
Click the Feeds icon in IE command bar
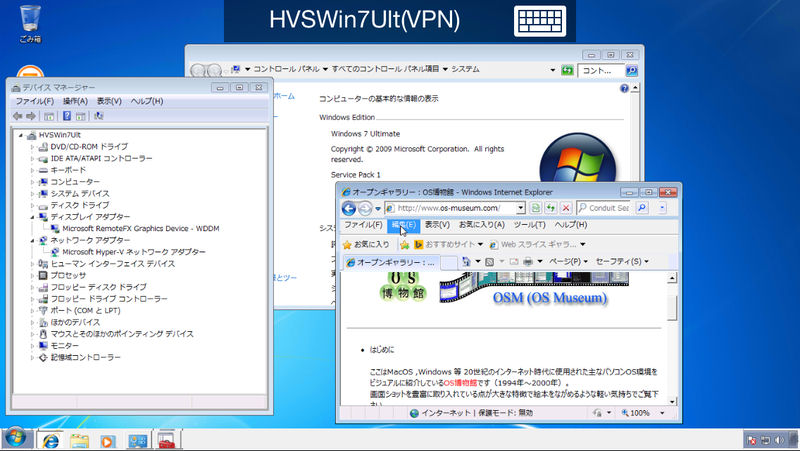click(489, 262)
